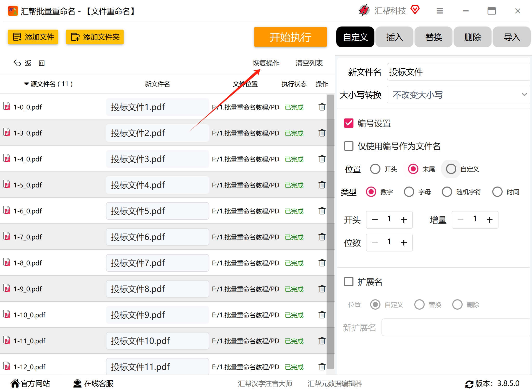The height and width of the screenshot is (392, 532).
Task: Uncheck the 编号设置 checkbox
Action: tap(349, 123)
